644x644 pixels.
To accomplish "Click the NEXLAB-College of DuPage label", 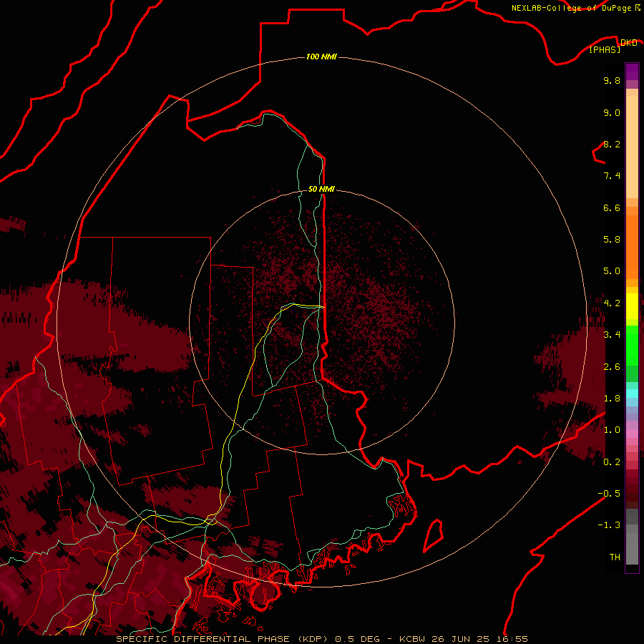I will 575,8.
